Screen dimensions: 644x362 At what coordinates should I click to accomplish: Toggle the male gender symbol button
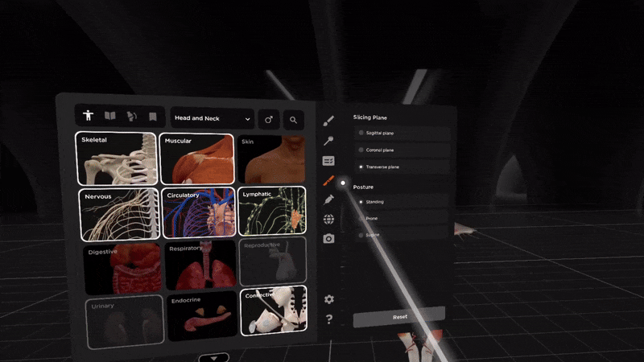(269, 120)
